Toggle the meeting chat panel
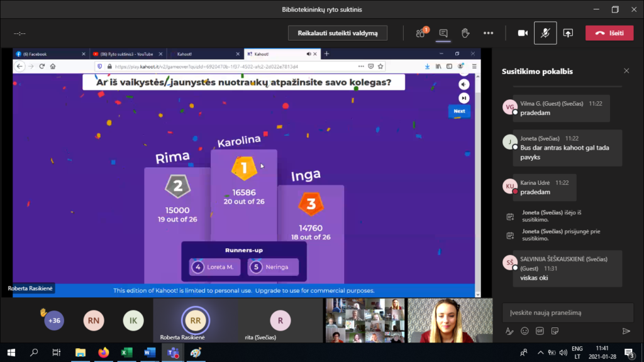This screenshot has height=362, width=644. pos(443,33)
